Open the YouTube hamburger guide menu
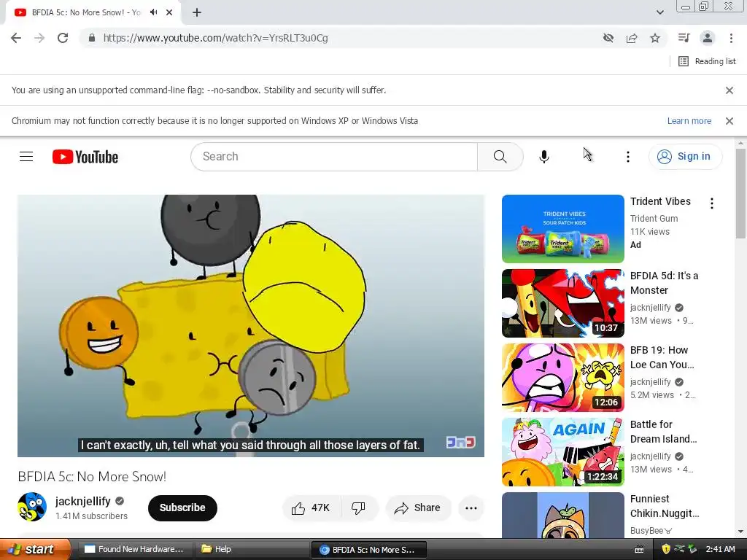The image size is (747, 560). (x=26, y=156)
